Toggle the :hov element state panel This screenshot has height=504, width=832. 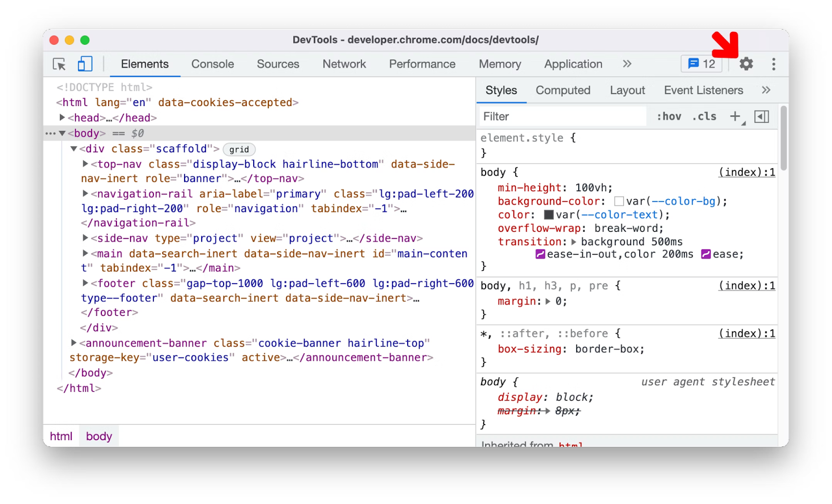coord(669,116)
